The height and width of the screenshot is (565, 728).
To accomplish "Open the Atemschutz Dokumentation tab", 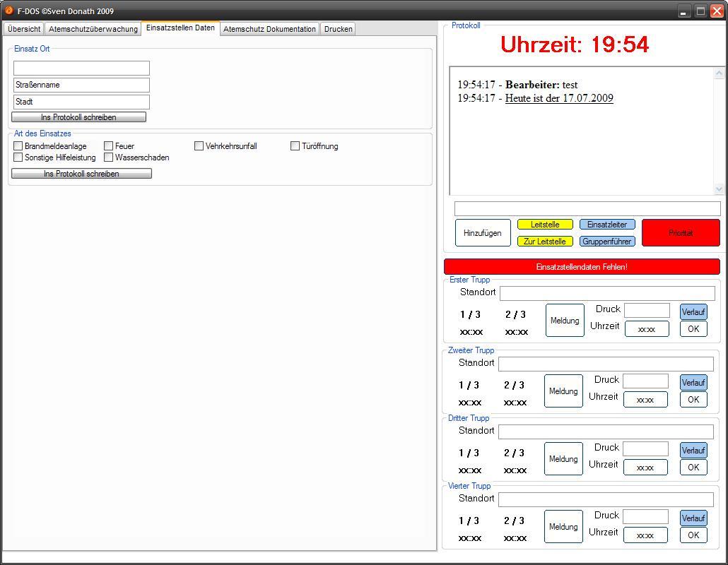I will click(x=269, y=29).
